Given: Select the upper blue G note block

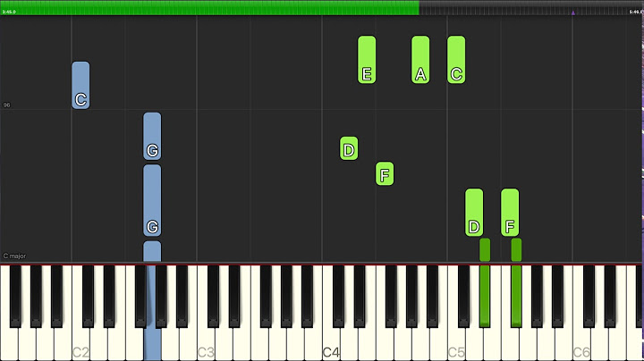Looking at the screenshot, I should 152,136.
